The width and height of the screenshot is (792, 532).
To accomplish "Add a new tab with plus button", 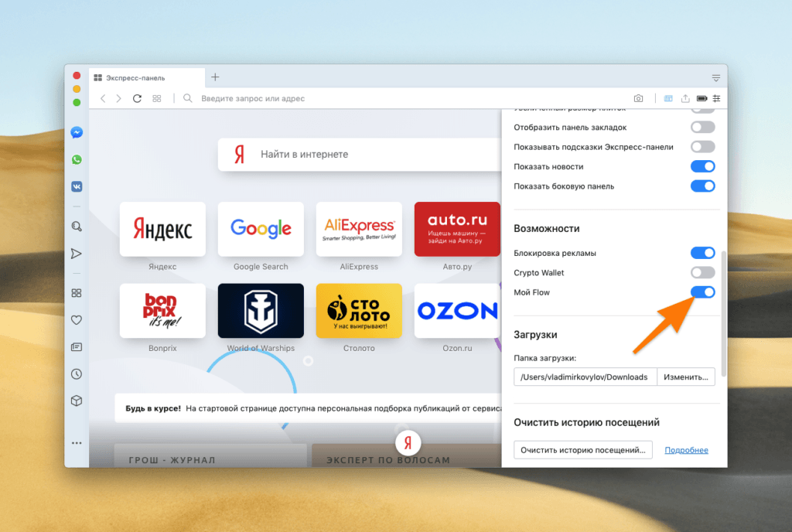I will tap(215, 77).
